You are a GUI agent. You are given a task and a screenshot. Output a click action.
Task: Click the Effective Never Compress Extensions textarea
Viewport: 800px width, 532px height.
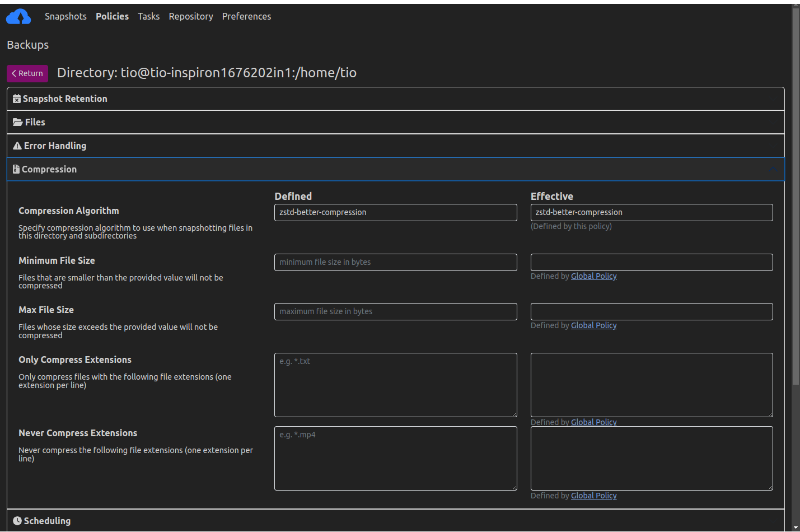(x=652, y=458)
